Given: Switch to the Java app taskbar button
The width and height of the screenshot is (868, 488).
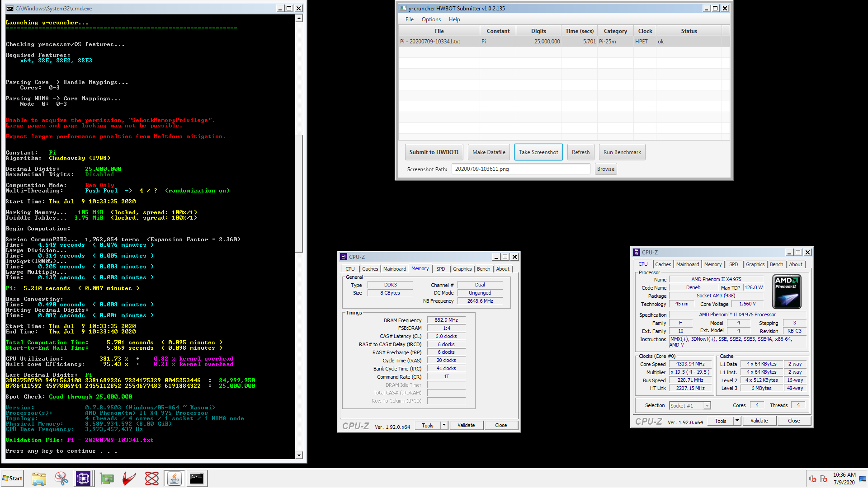Looking at the screenshot, I should 175,479.
